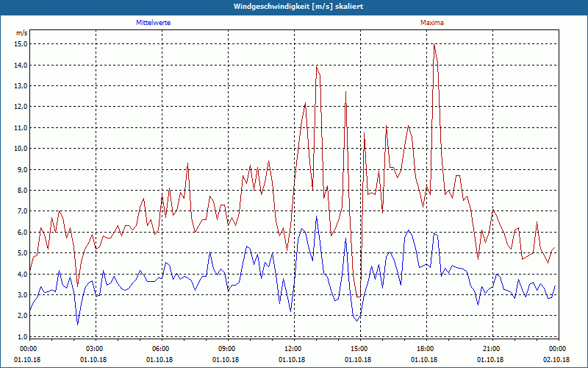
Task: Select the 9,0 y-axis label
Action: pyautogui.click(x=23, y=169)
